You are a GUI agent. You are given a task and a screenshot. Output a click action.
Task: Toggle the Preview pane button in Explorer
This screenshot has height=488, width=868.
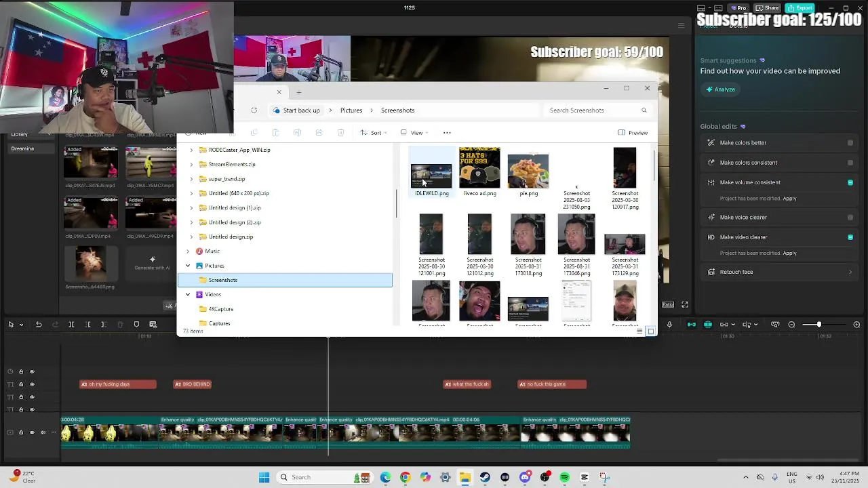tap(633, 133)
